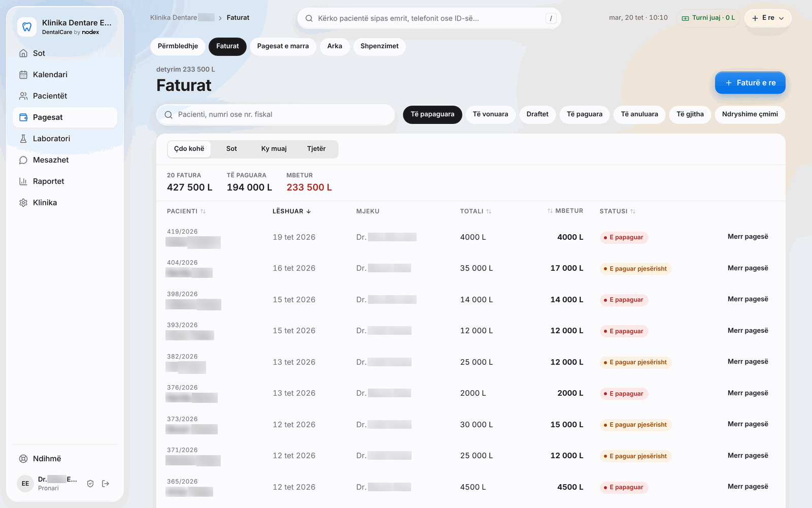Select the Sot period filter
Screen dimensions: 812x508
[231, 149]
